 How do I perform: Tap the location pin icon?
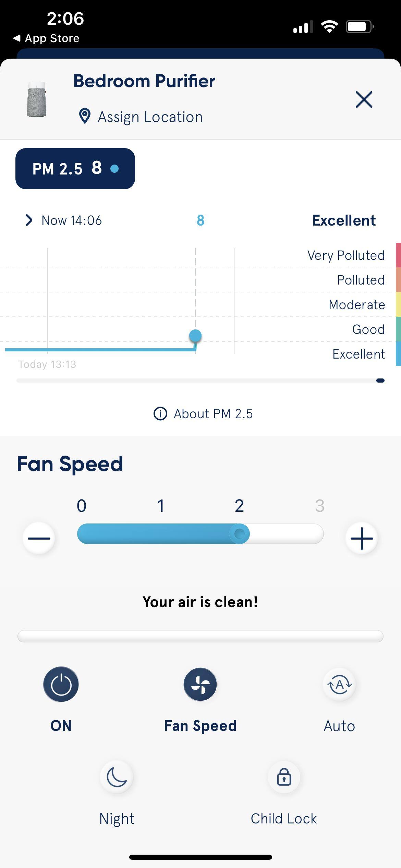[x=85, y=116]
